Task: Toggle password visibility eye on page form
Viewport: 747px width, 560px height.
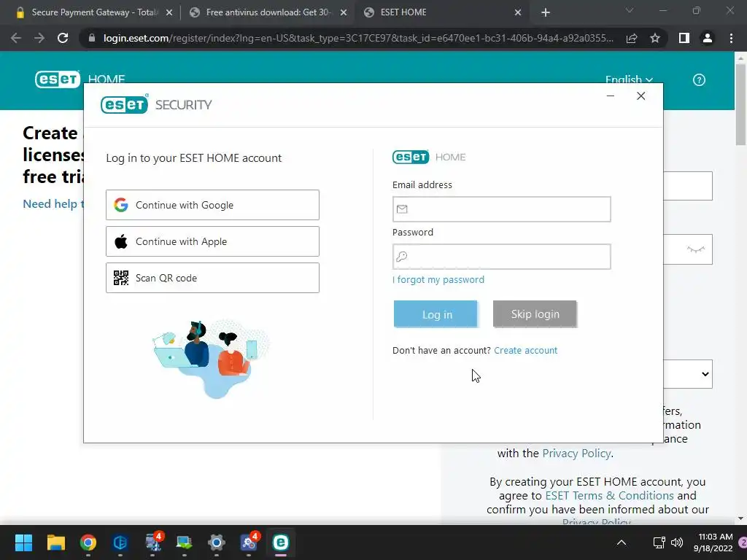Action: point(695,249)
